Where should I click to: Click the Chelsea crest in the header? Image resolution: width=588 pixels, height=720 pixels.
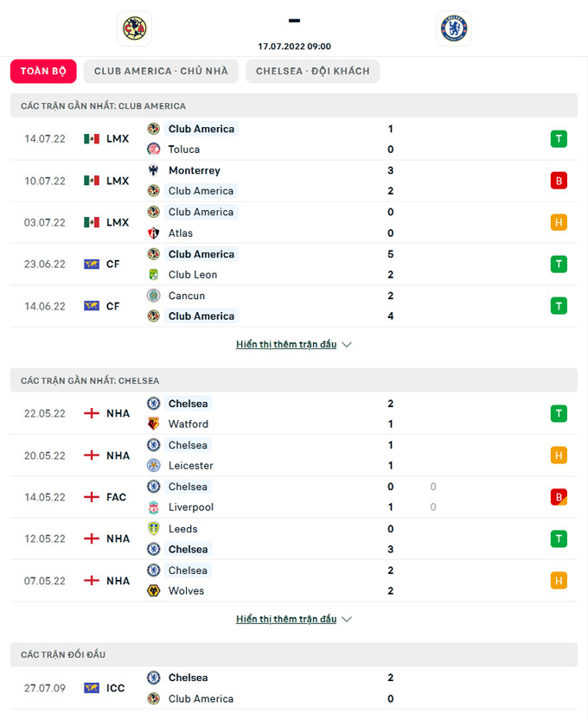pyautogui.click(x=453, y=29)
